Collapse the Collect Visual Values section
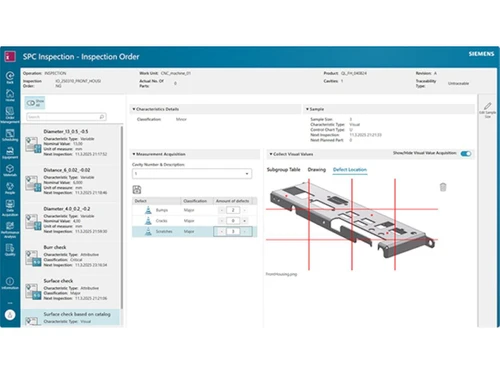Viewport: 500px width, 375px height. coord(271,154)
